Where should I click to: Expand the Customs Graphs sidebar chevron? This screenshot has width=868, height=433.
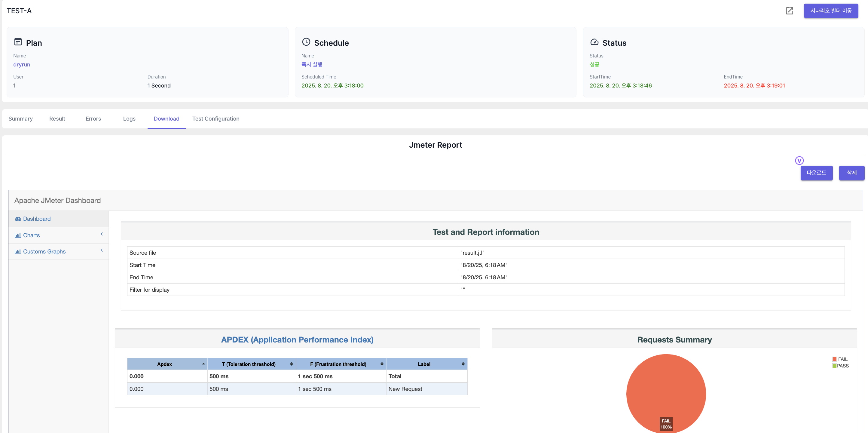click(x=101, y=250)
